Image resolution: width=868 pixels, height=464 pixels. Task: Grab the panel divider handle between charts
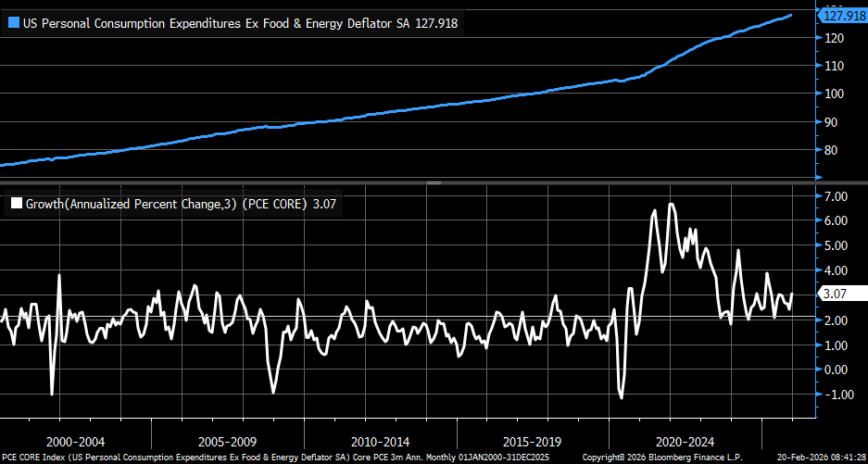pyautogui.click(x=434, y=184)
